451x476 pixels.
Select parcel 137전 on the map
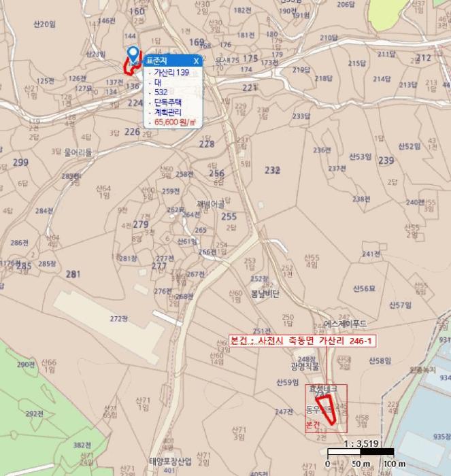(114, 82)
